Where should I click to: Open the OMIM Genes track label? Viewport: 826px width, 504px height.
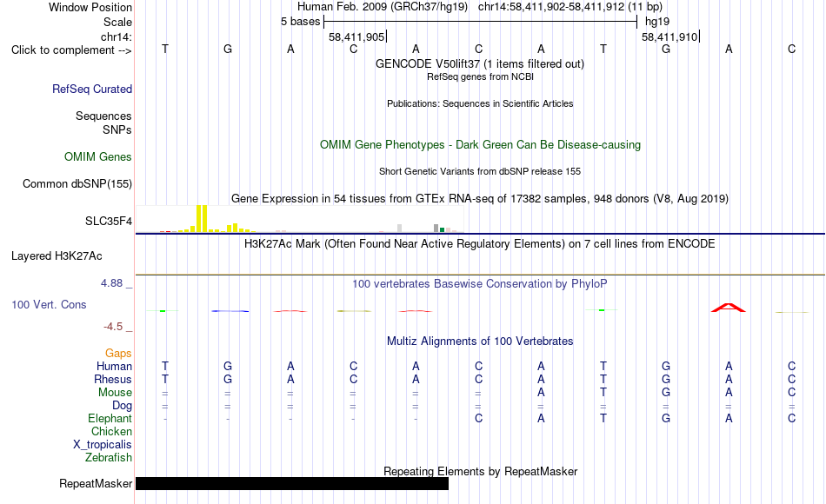(97, 157)
